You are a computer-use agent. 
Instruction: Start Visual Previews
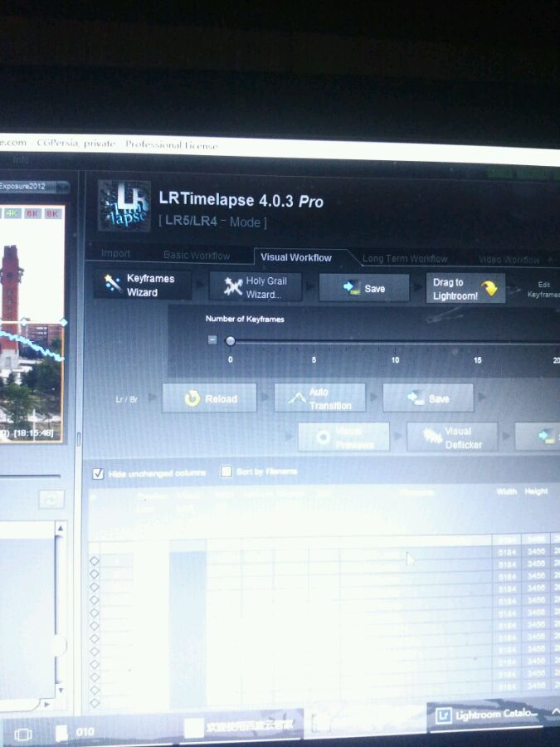point(343,437)
